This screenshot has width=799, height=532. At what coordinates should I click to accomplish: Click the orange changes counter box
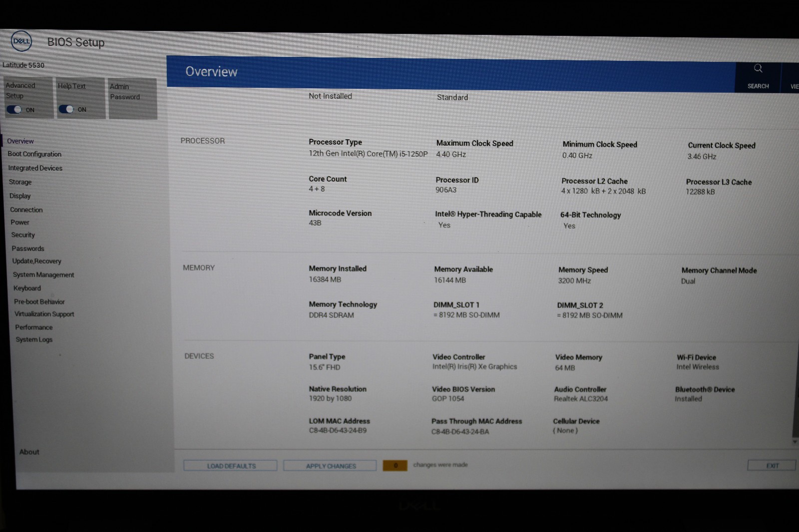pyautogui.click(x=395, y=466)
